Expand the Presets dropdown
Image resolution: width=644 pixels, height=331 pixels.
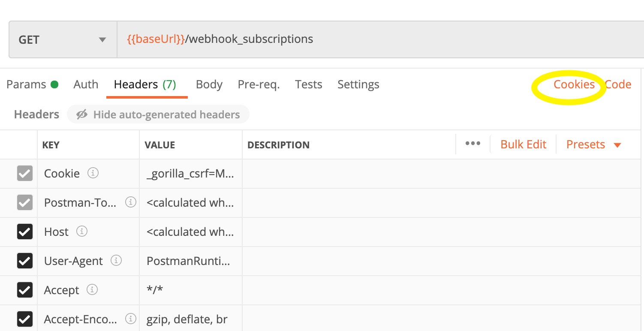[x=594, y=144]
